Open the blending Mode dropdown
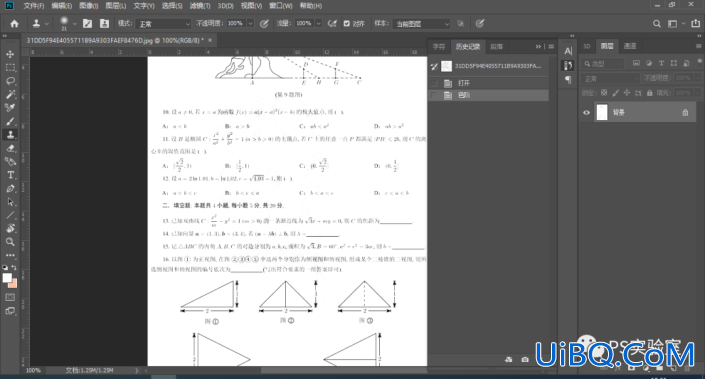This screenshot has width=705, height=379. coord(164,24)
